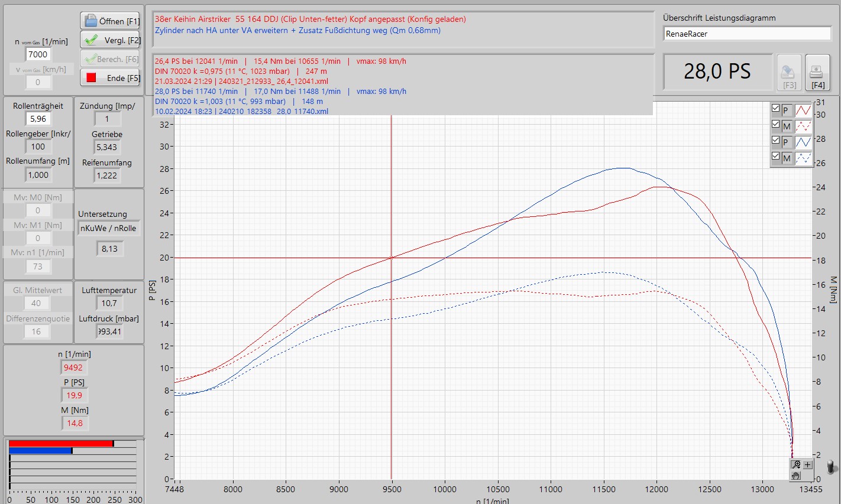
Task: Activate the hand pan tool
Action: tap(797, 476)
